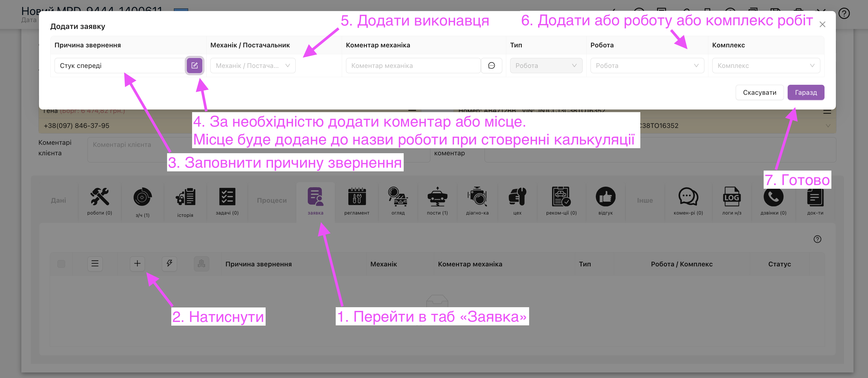Viewport: 868px width, 378px height.
Task: Switch to the заявка tab
Action: click(x=315, y=201)
